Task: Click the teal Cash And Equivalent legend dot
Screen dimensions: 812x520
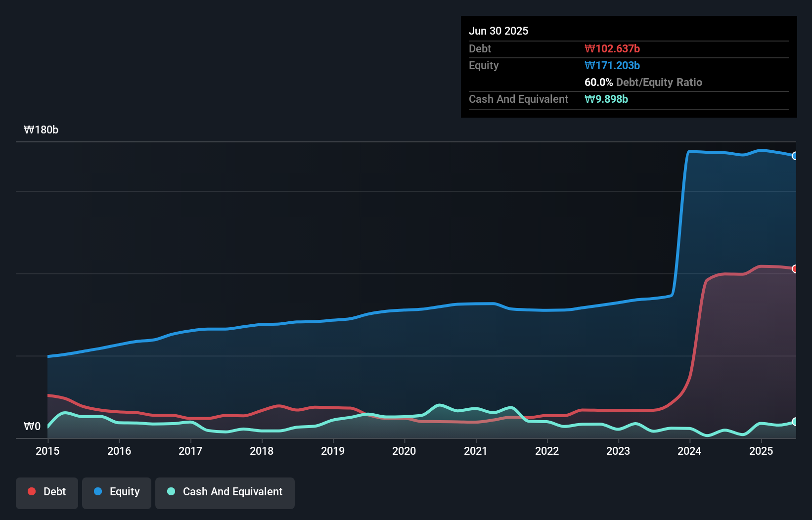Action: [x=171, y=492]
